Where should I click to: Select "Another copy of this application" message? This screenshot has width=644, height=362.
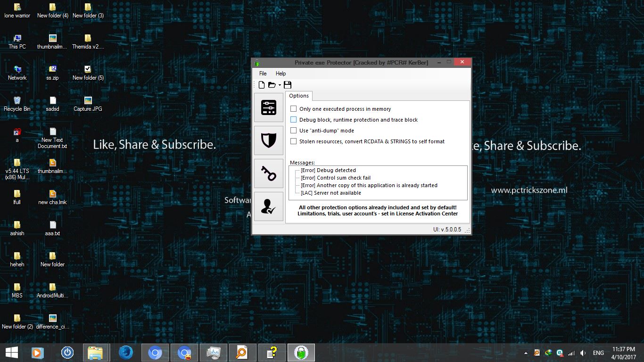coord(369,185)
